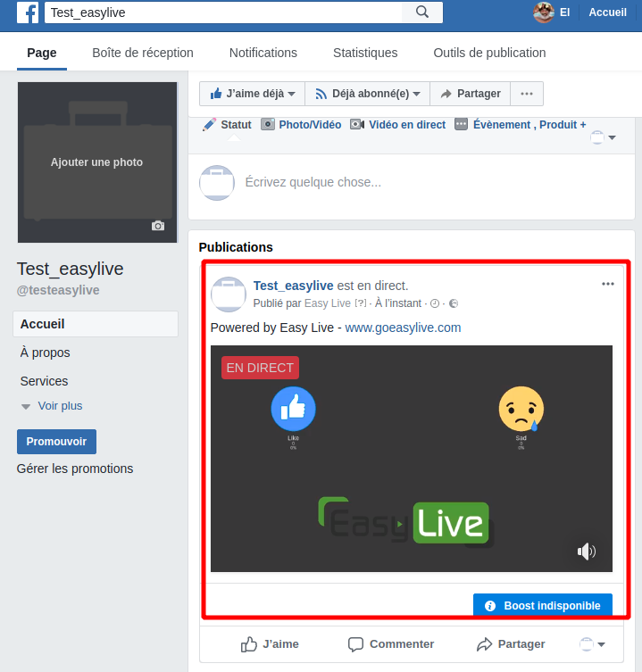Mute the live video with speaker icon
Viewport: 642px width, 672px height.
point(587,552)
